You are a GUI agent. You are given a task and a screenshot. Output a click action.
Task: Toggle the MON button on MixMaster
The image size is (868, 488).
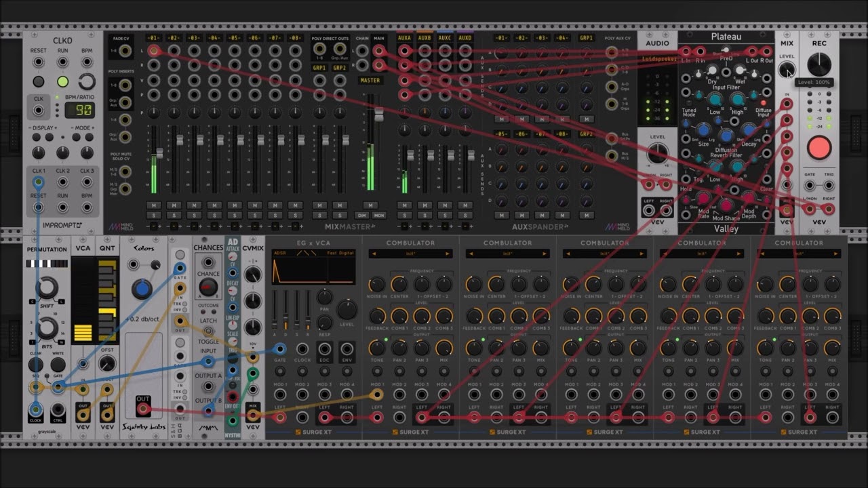pos(378,216)
